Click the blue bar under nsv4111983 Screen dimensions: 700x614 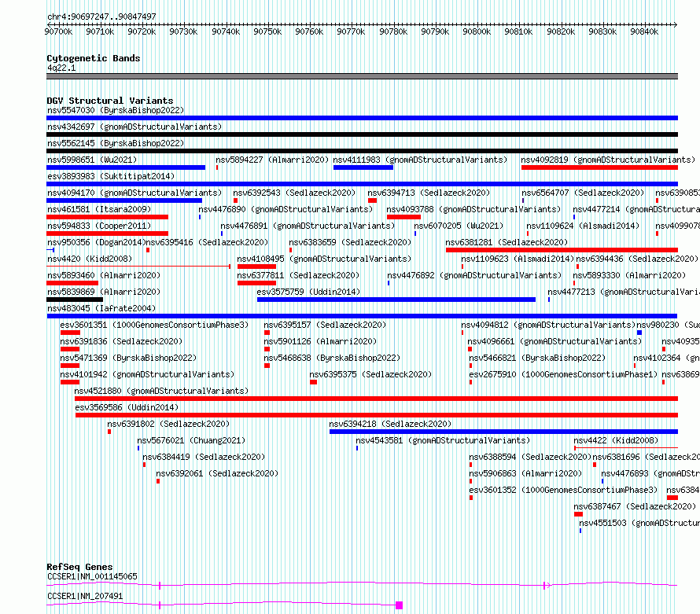[x=363, y=167]
